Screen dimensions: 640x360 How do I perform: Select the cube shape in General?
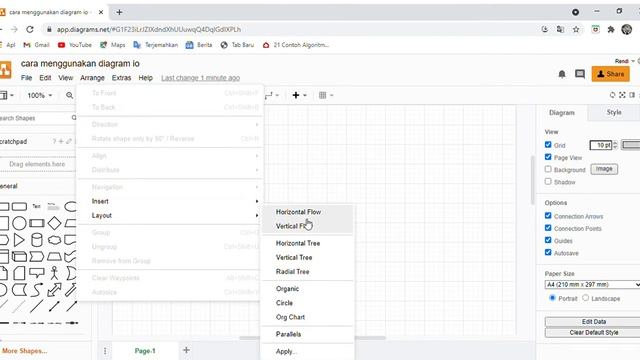point(19,256)
